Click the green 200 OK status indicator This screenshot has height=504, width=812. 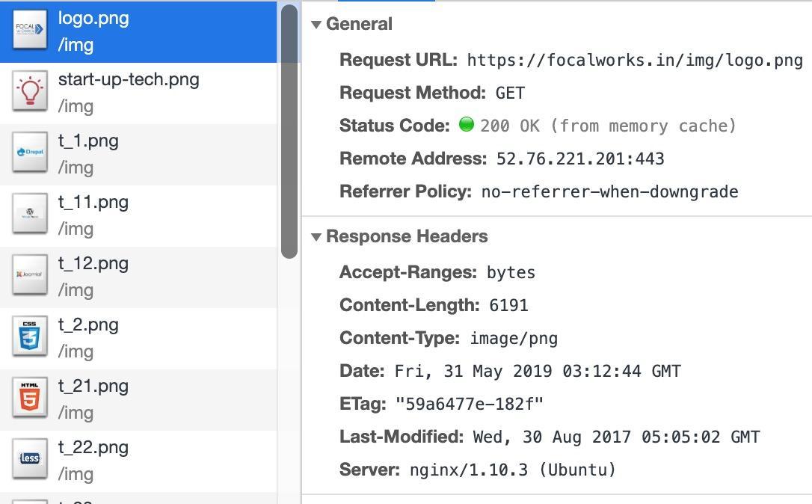click(x=467, y=125)
